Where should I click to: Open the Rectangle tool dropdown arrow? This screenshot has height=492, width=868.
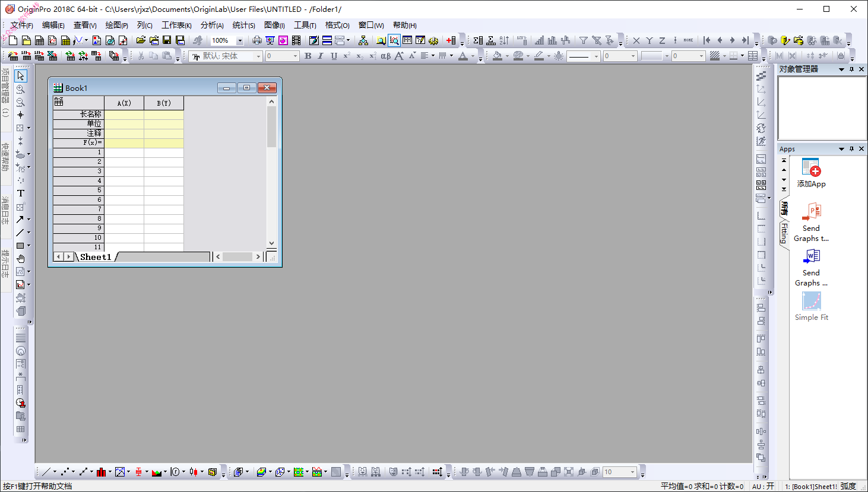click(28, 246)
